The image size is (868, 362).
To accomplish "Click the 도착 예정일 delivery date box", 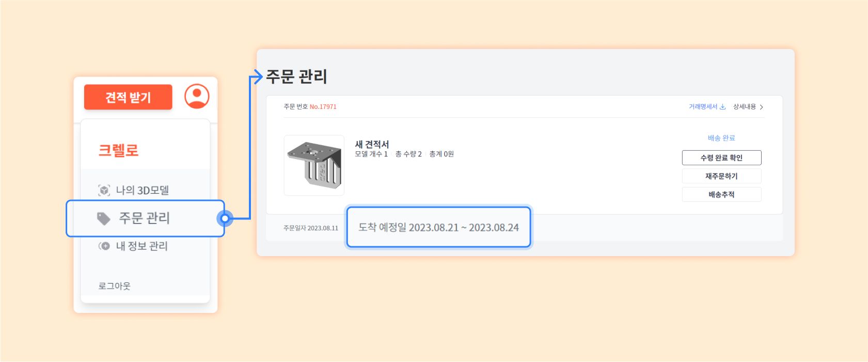I will click(x=438, y=228).
